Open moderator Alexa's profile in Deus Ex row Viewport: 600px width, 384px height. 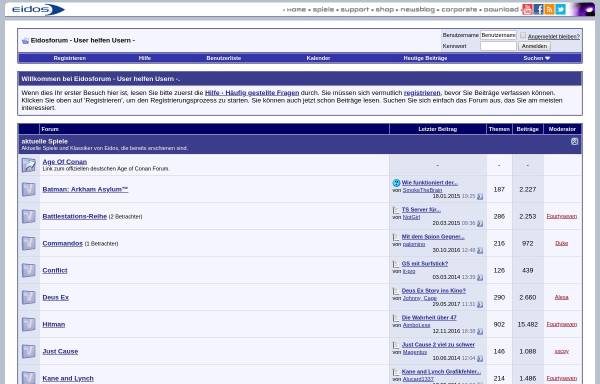561,297
